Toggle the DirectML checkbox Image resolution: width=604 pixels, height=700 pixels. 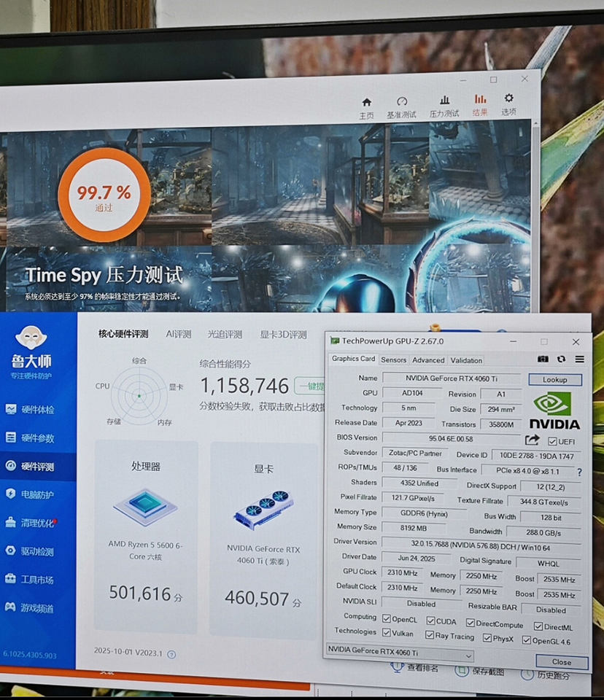point(538,626)
